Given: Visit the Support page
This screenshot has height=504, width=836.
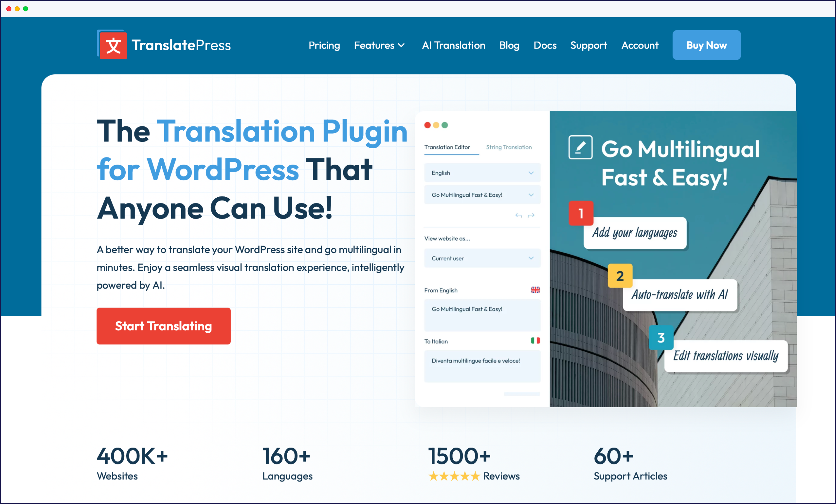Looking at the screenshot, I should click(589, 45).
